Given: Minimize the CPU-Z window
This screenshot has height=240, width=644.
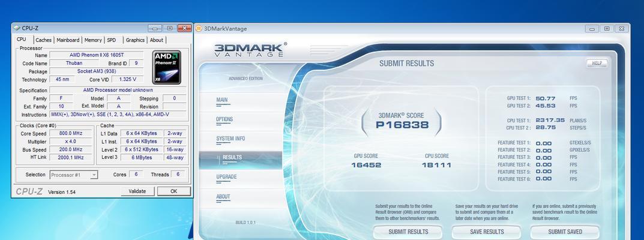Looking at the screenshot, I should click(x=155, y=28).
